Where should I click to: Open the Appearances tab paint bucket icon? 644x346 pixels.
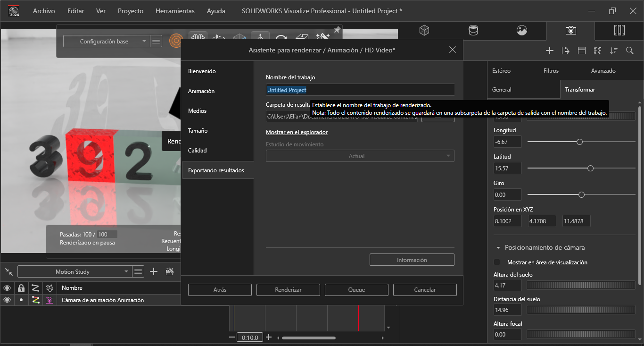click(473, 30)
